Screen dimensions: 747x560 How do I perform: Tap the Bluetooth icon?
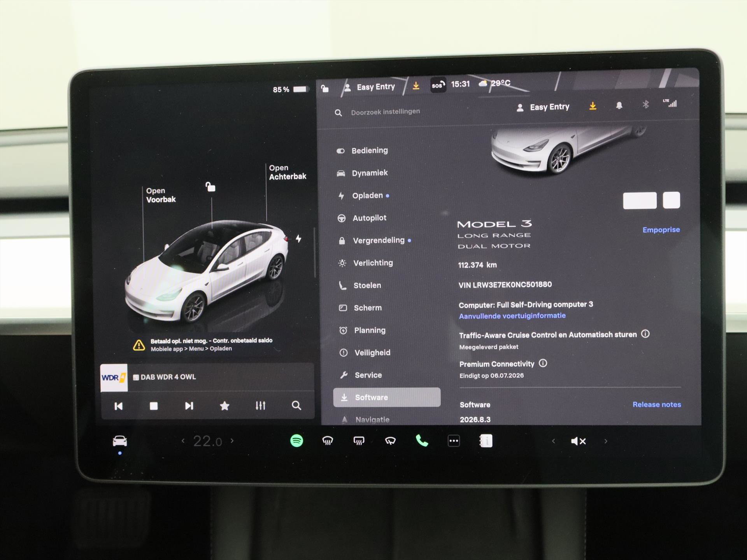[645, 104]
